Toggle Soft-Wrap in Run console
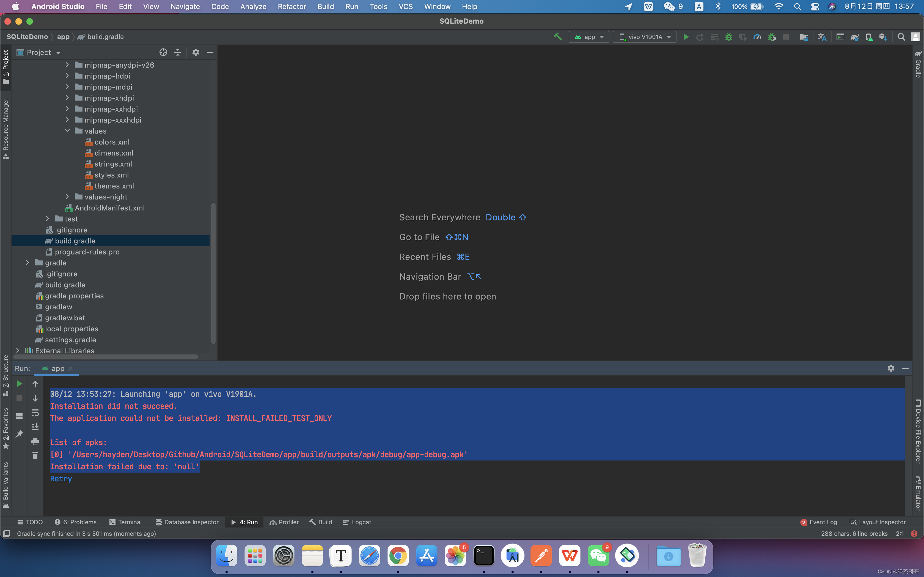924x577 pixels. click(x=35, y=412)
